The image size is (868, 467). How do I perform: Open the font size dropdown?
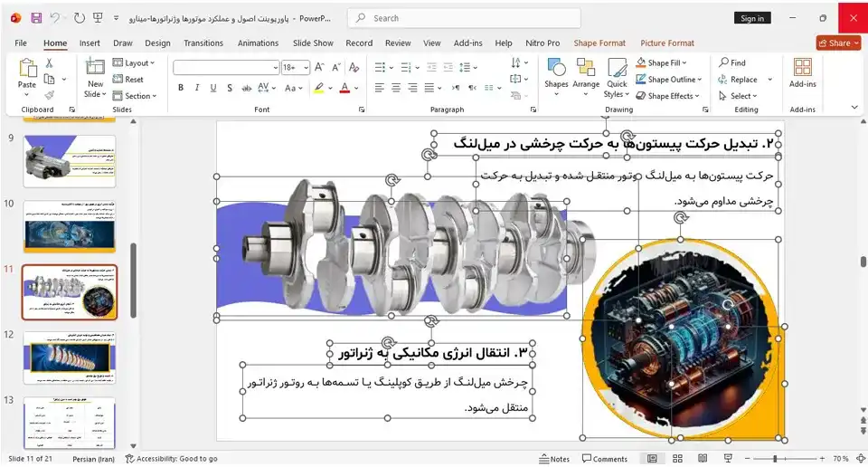[306, 68]
